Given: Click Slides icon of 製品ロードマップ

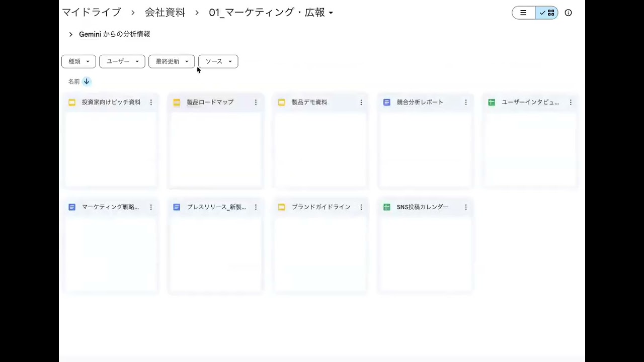Looking at the screenshot, I should pyautogui.click(x=177, y=102).
